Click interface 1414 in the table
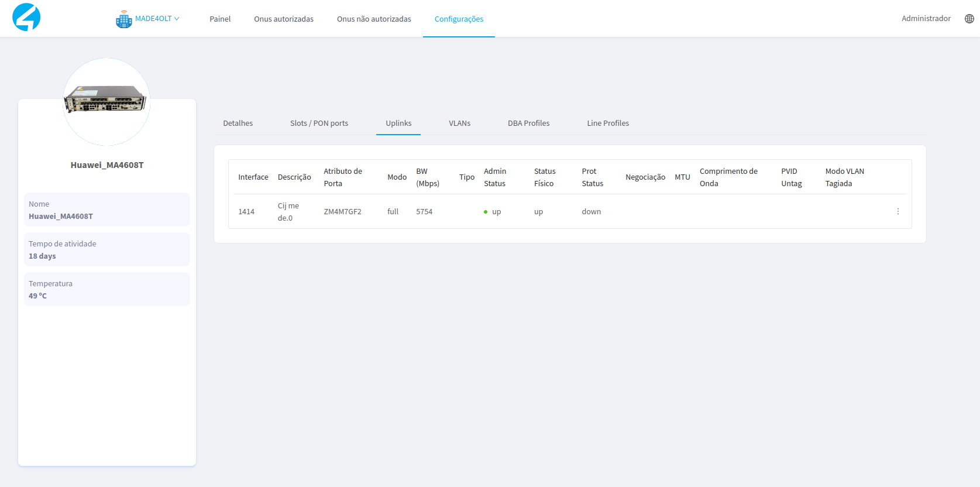This screenshot has height=487, width=980. coord(246,211)
